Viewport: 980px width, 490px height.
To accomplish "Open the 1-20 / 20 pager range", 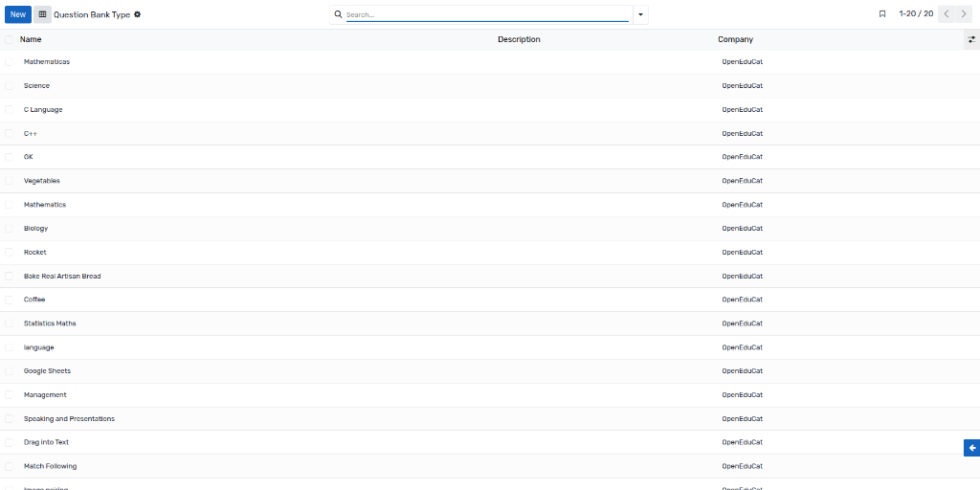I will (916, 13).
